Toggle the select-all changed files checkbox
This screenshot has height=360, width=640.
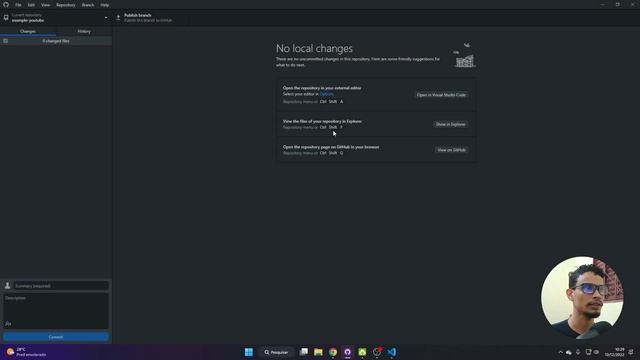click(5, 41)
